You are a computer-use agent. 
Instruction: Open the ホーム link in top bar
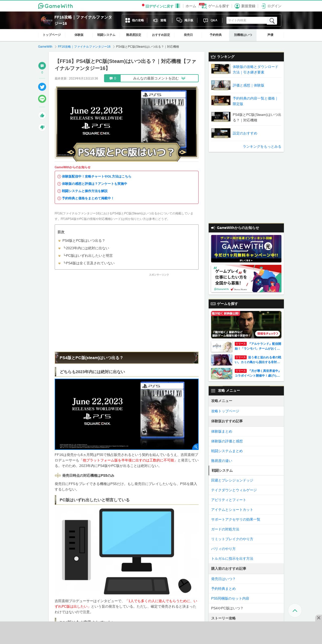pyautogui.click(x=191, y=6)
